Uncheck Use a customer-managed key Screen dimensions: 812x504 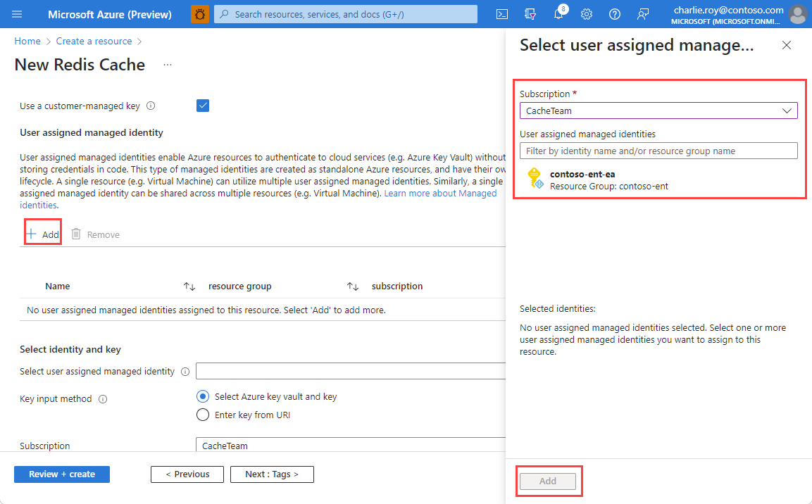(x=202, y=105)
